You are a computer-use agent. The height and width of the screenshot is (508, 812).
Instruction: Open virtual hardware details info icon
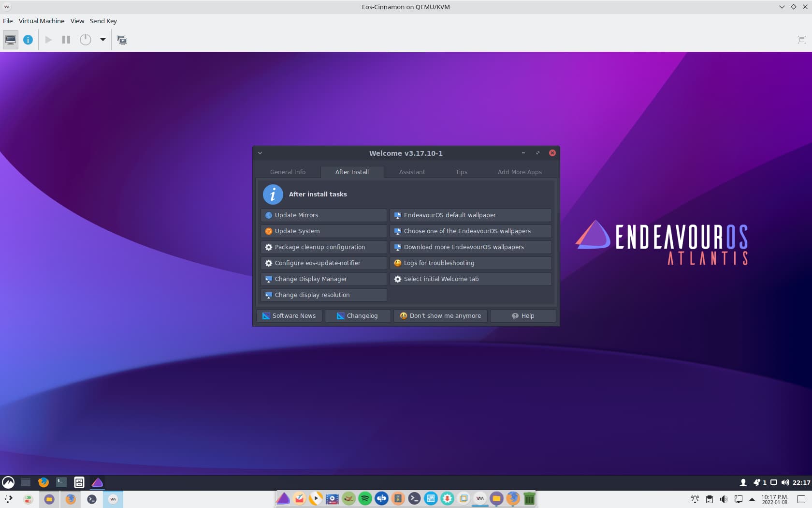[x=28, y=40]
